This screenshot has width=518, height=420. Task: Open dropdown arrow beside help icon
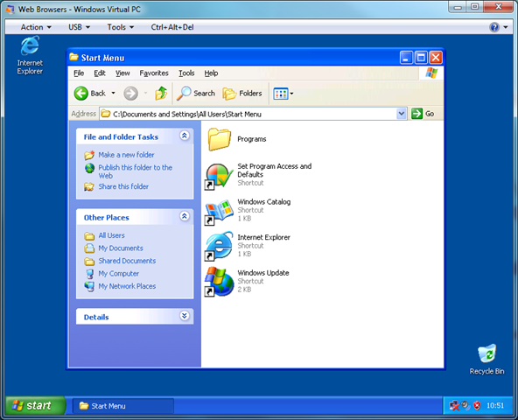506,27
